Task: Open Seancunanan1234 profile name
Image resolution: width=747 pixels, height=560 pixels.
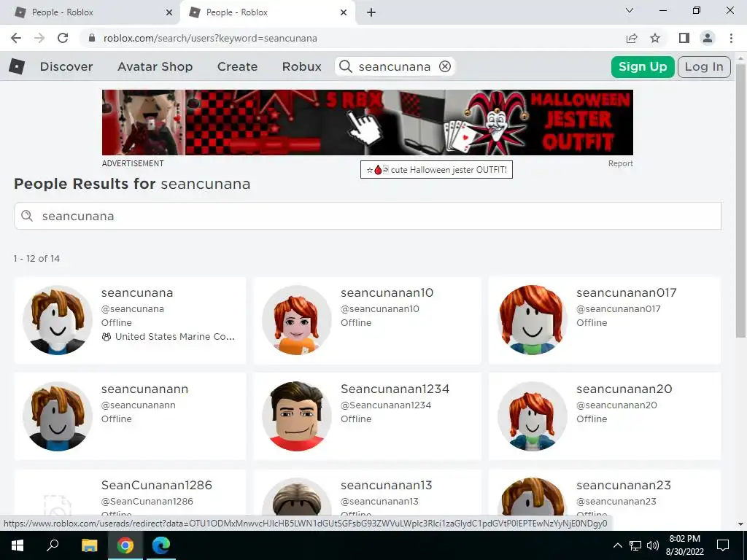Action: [x=395, y=389]
